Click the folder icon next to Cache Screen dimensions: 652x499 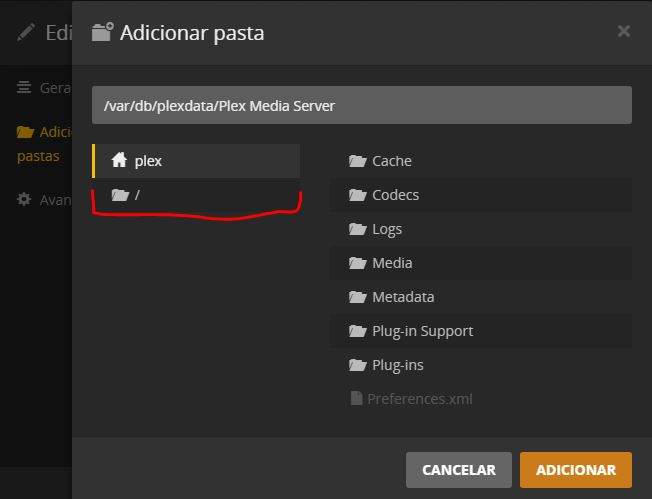tap(357, 161)
